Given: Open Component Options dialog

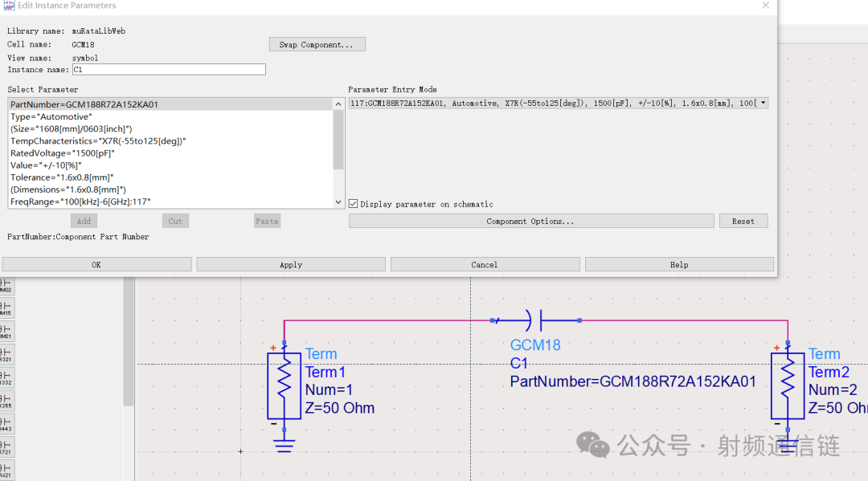Looking at the screenshot, I should coord(531,221).
